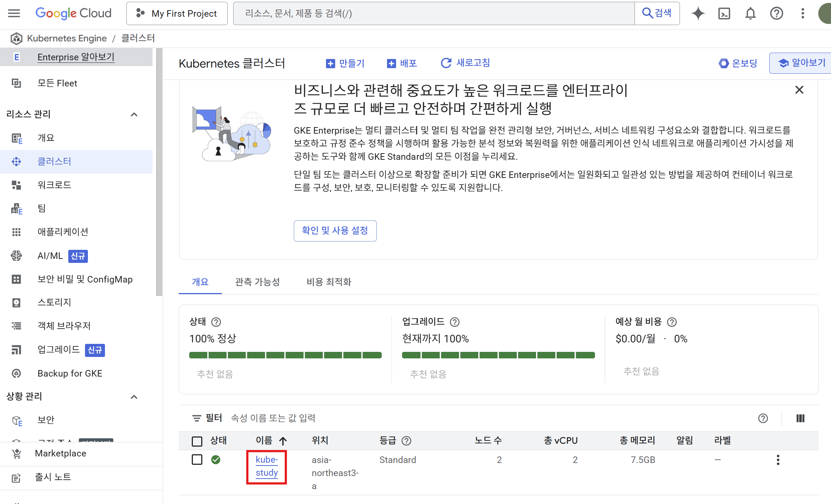Screen dimensions: 831x504
Task: Switch to the 비용 최적화 tab
Action: click(329, 282)
